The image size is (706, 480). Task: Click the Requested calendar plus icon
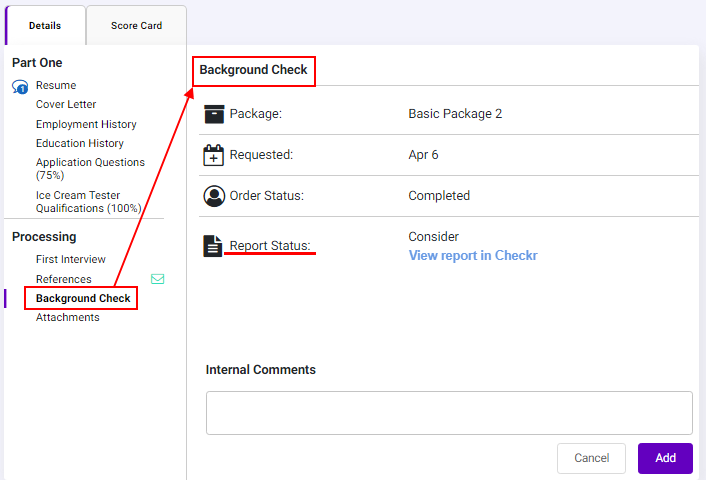tap(214, 155)
